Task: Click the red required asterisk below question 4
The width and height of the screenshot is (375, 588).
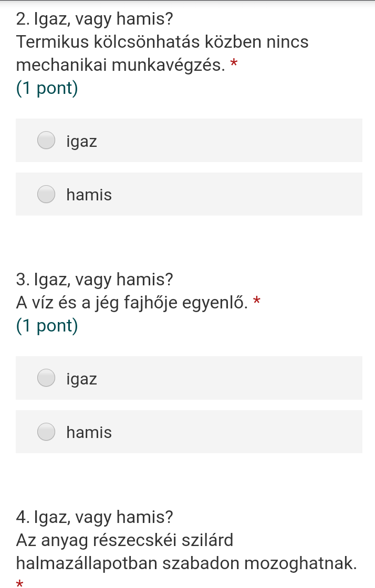Action: tap(20, 583)
